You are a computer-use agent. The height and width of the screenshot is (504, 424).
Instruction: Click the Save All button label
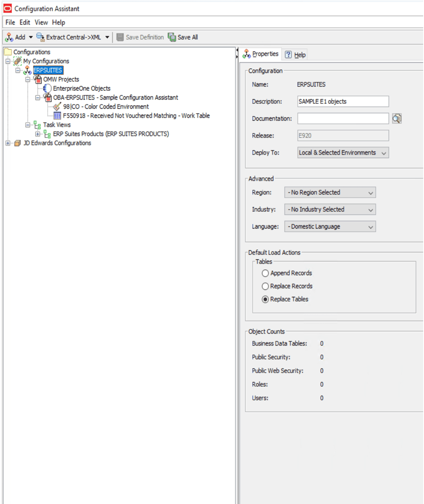click(188, 37)
